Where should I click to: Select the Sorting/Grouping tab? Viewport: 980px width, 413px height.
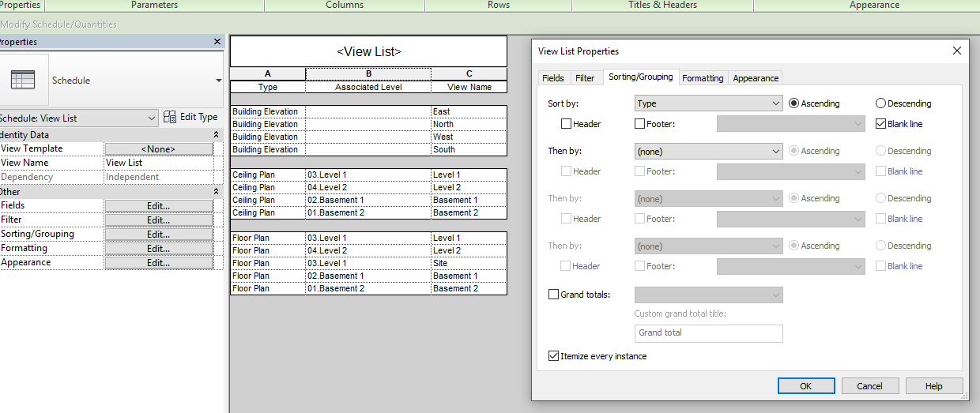[x=641, y=77]
